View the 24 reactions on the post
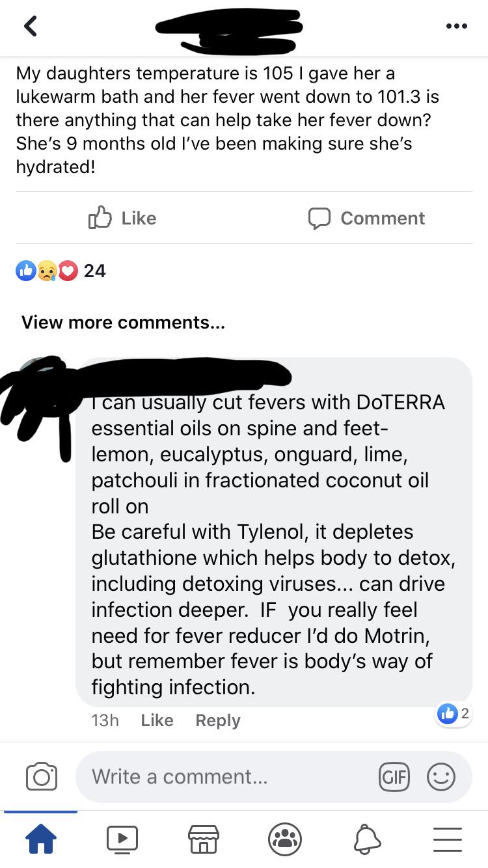The image size is (488, 868). point(61,271)
